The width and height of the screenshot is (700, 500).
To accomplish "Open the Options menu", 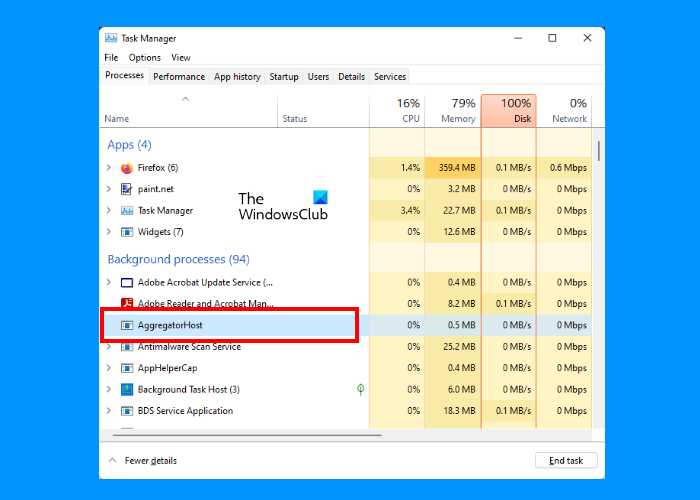I will pos(144,58).
